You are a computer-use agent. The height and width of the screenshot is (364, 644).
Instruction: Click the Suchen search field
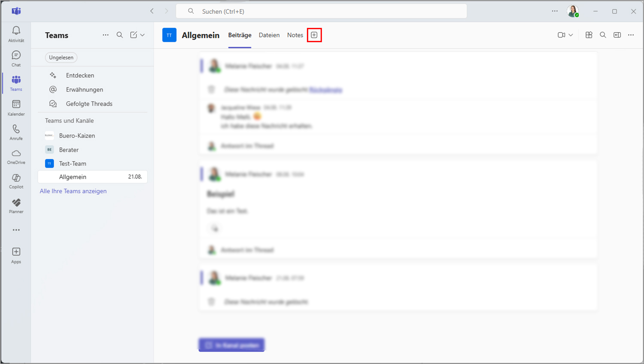[x=321, y=11]
